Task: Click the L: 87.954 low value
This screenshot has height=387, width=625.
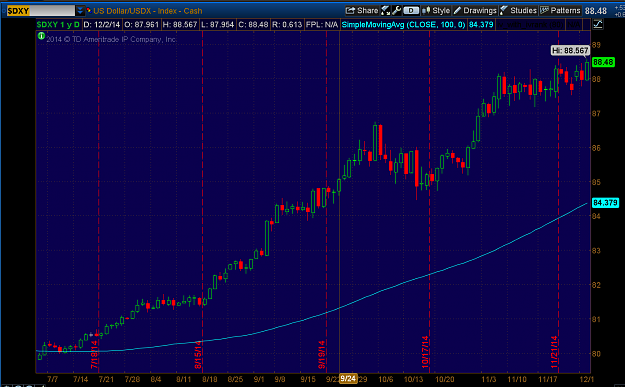Action: 218,25
